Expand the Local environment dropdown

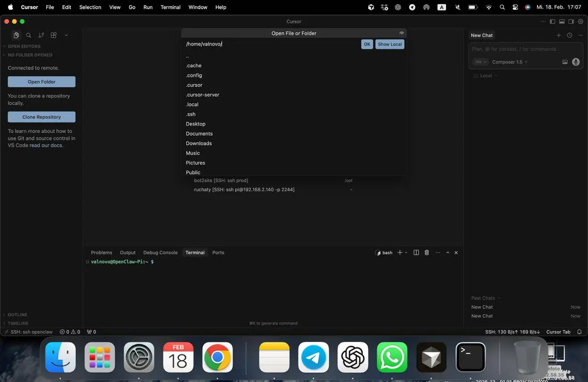486,76
